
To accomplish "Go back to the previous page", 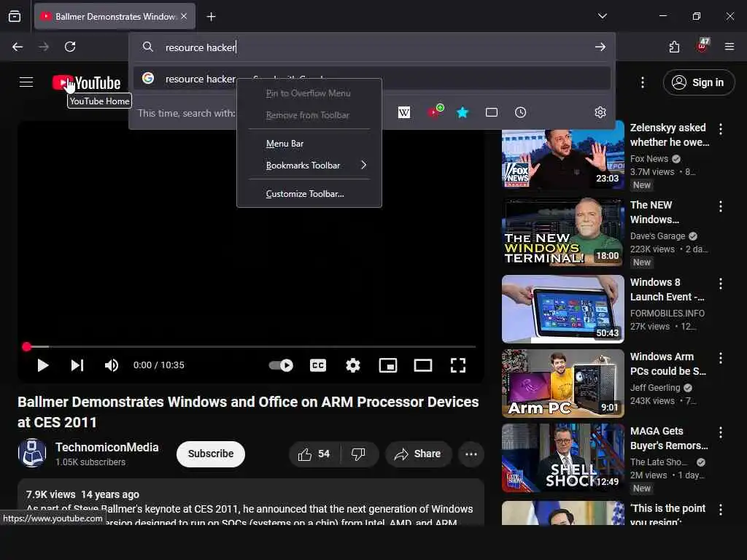I will 18,47.
